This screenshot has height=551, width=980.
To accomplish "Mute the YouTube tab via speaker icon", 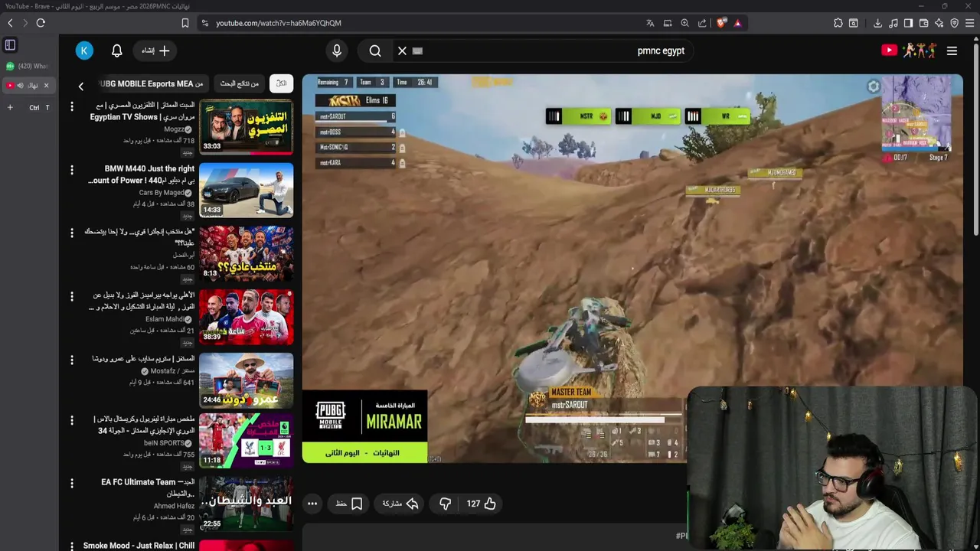I will tap(20, 86).
